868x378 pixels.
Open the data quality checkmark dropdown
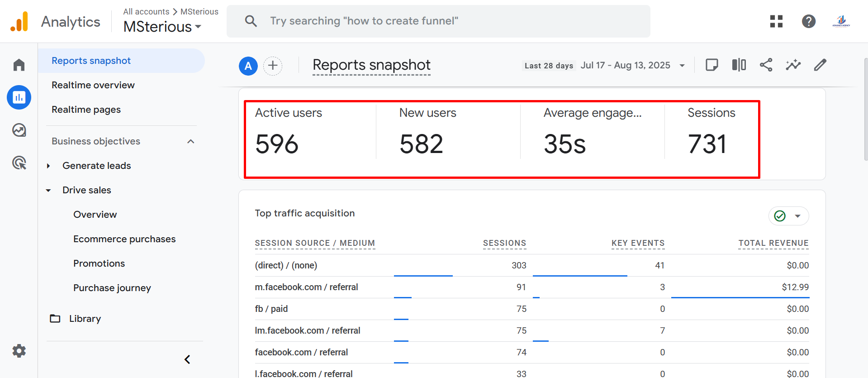tap(788, 216)
